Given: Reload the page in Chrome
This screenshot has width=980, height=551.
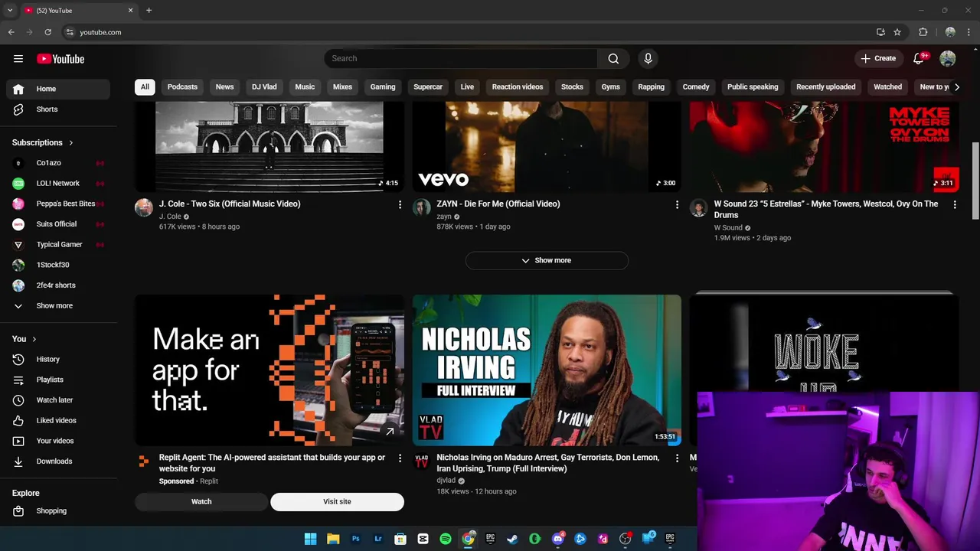Looking at the screenshot, I should (x=47, y=32).
